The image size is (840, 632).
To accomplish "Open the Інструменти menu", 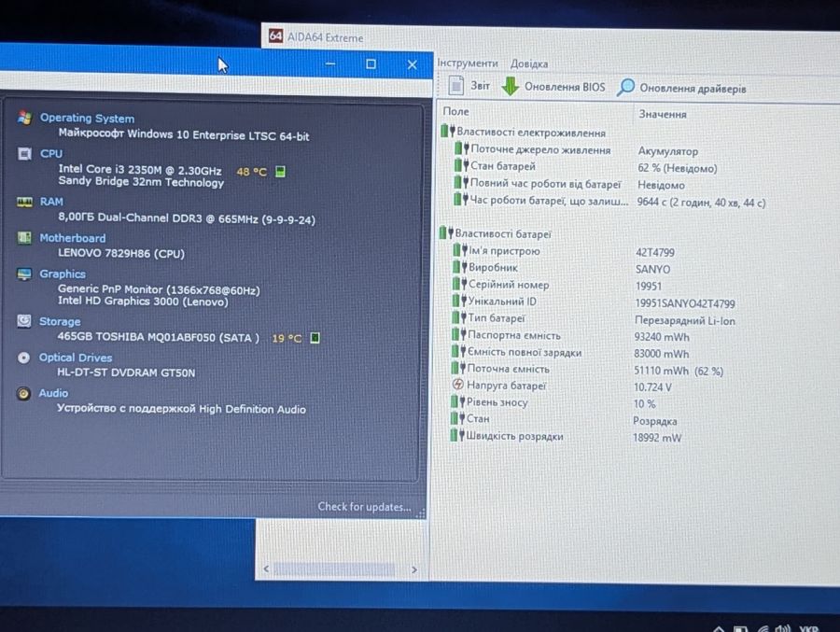I will click(x=468, y=63).
